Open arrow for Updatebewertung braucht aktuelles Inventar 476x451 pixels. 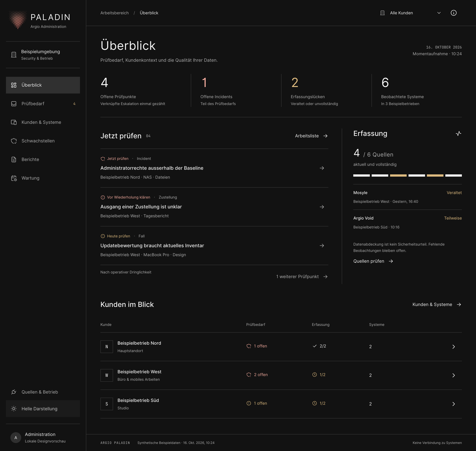[322, 245]
